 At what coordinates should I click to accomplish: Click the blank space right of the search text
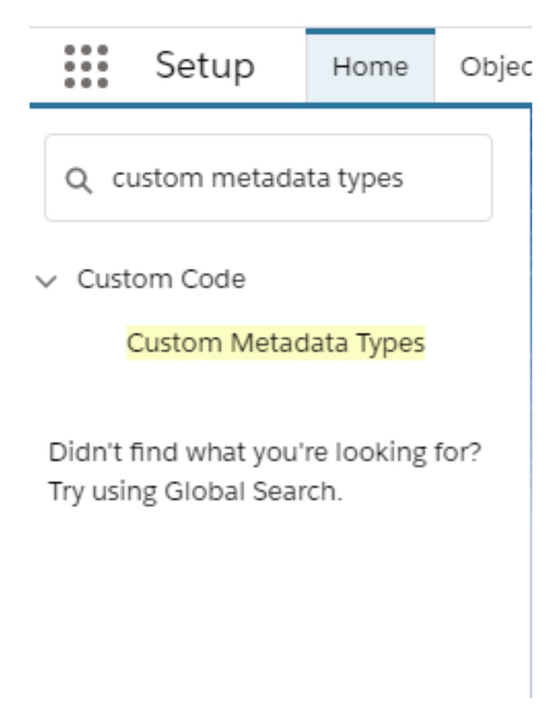pyautogui.click(x=450, y=179)
